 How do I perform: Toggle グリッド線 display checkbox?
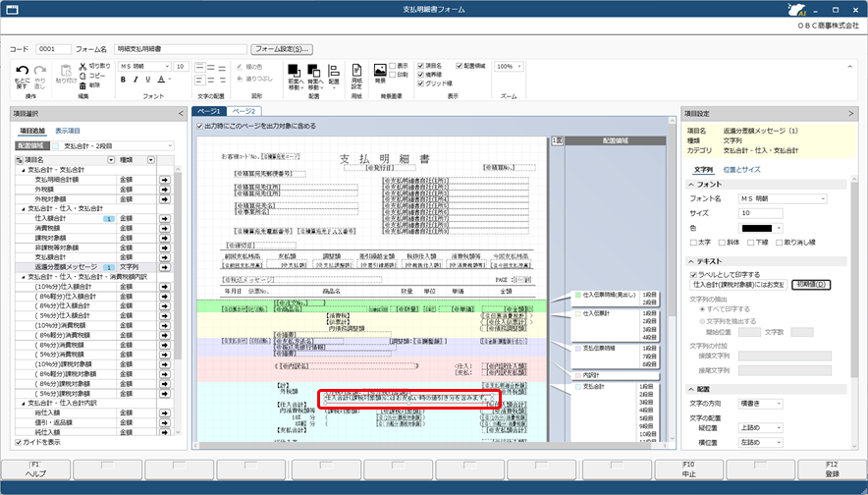click(x=420, y=83)
